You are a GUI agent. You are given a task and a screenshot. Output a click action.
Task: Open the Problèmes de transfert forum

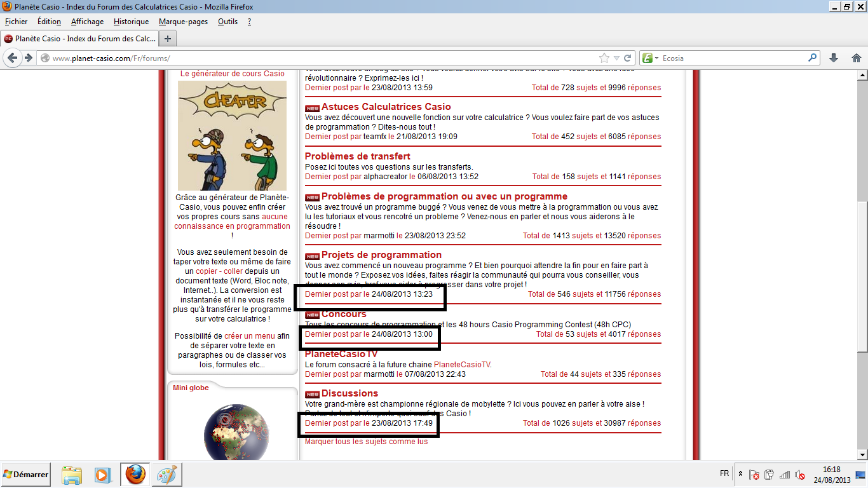[357, 156]
